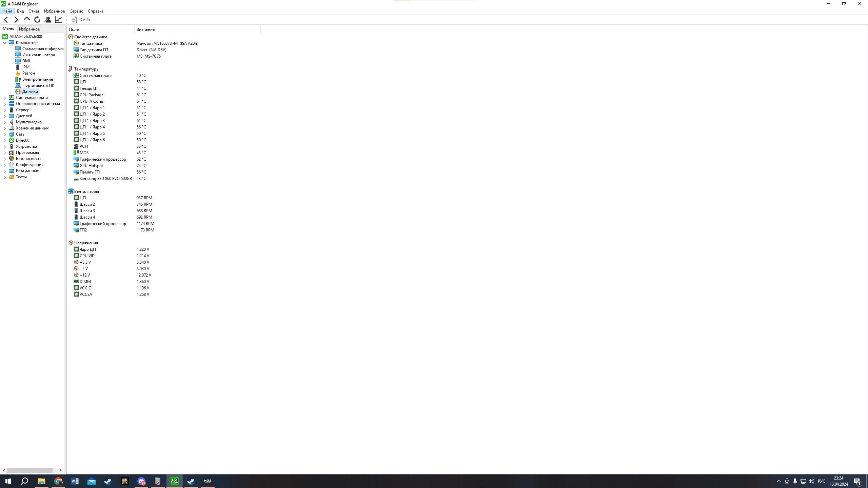Image resolution: width=868 pixels, height=488 pixels.
Task: Click the Forward navigation arrow icon
Action: click(x=16, y=19)
